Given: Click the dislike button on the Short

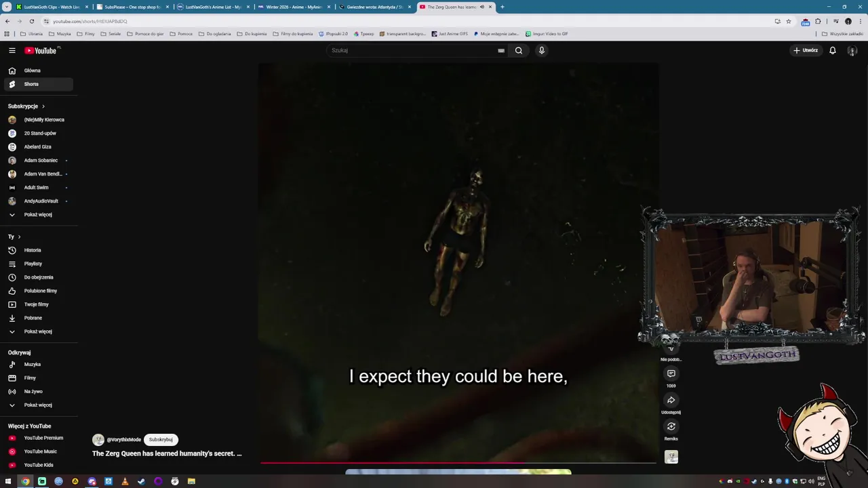Looking at the screenshot, I should coord(671,348).
